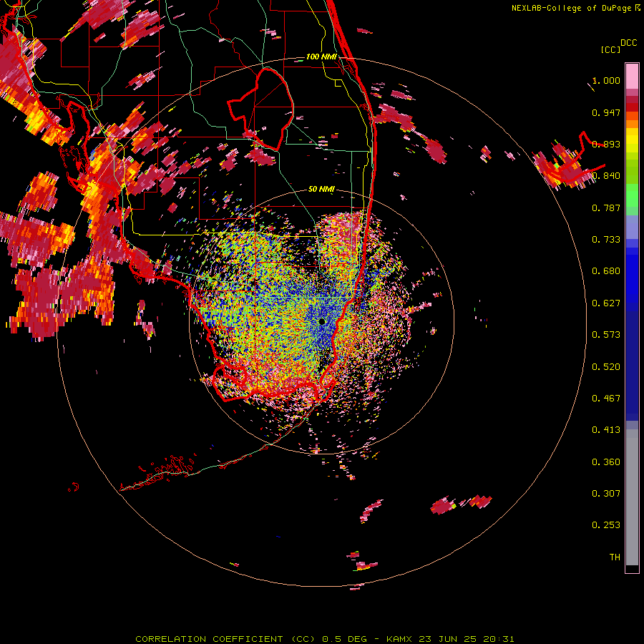Click the 50 NMI range ring label
This screenshot has width=644, height=644.
click(321, 190)
